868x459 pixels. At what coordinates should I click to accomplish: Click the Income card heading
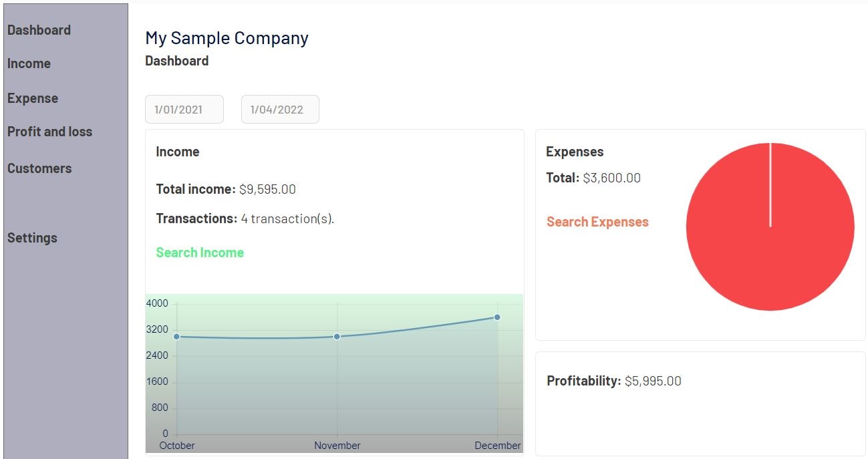pyautogui.click(x=178, y=152)
